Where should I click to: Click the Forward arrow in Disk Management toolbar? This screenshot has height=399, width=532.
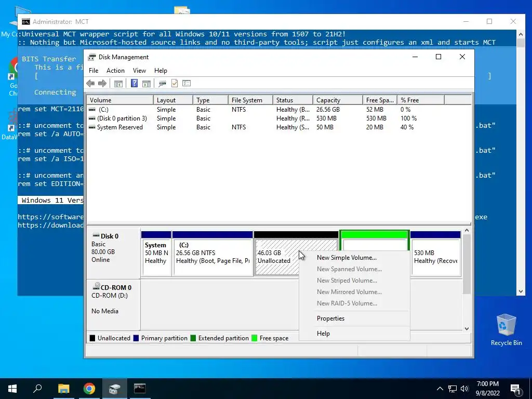[x=102, y=84]
